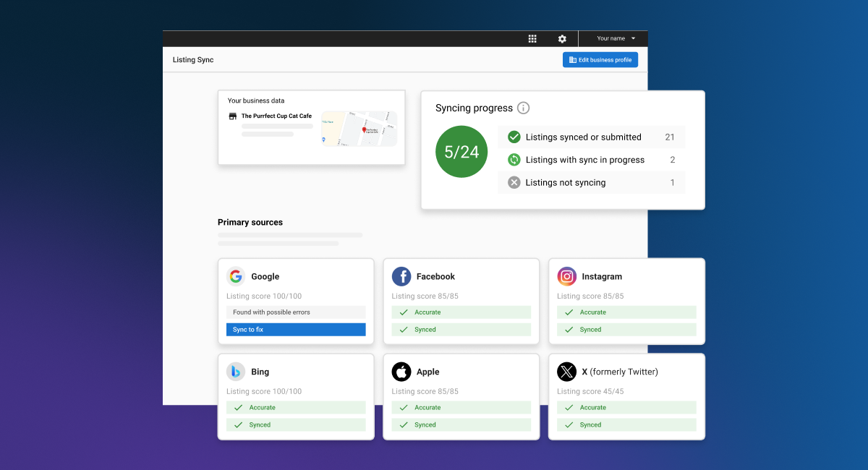Click the count 21 for synced listings
The width and height of the screenshot is (868, 470).
[x=670, y=137]
